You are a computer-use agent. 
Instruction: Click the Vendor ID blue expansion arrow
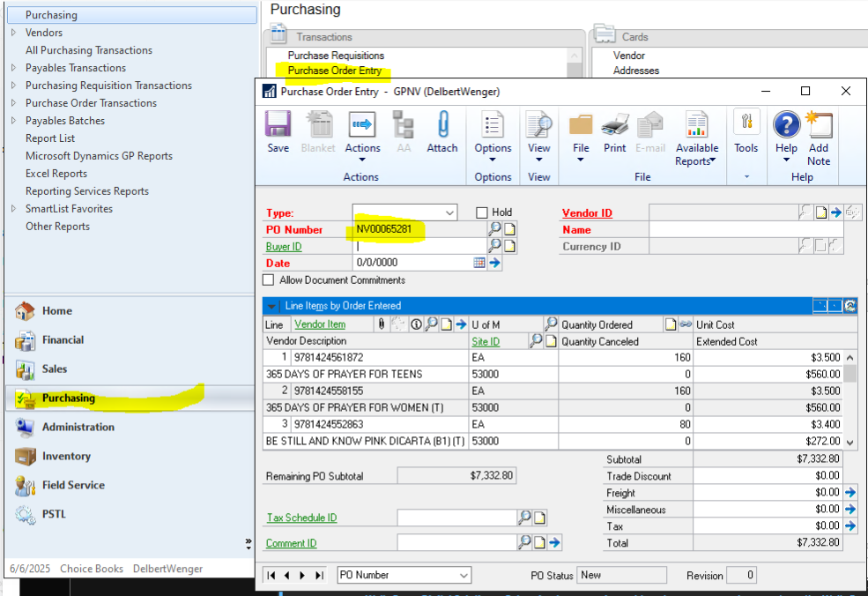836,212
